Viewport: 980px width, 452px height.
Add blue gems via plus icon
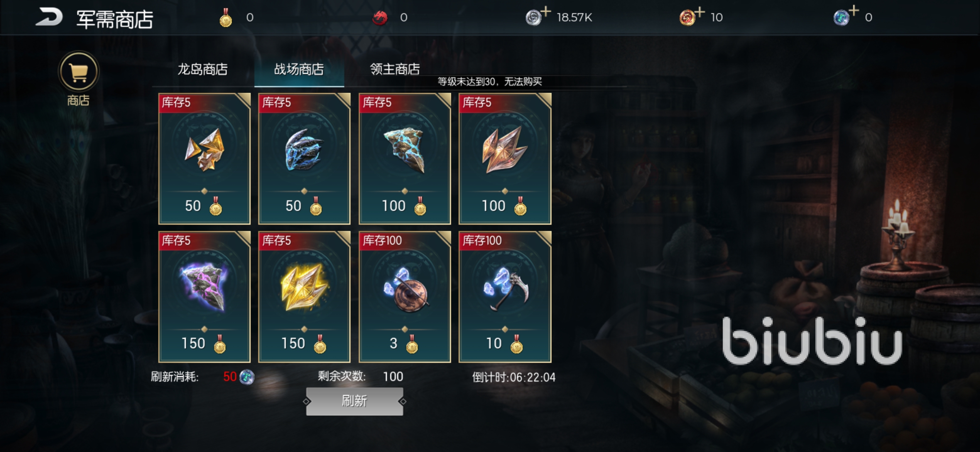[854, 11]
